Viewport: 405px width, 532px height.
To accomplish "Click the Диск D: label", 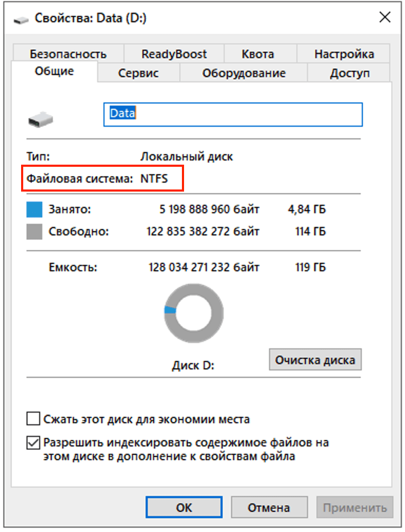I will (193, 366).
